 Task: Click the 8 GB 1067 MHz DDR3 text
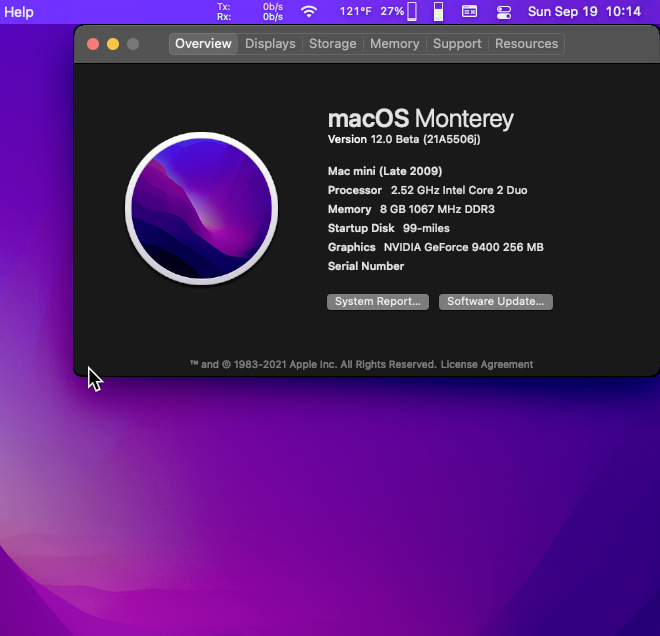click(x=437, y=209)
